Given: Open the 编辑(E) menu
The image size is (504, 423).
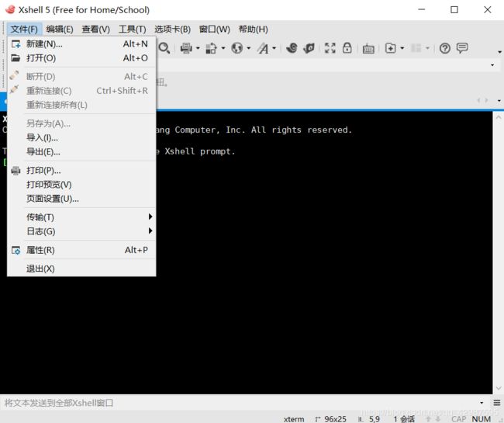Looking at the screenshot, I should coord(60,29).
